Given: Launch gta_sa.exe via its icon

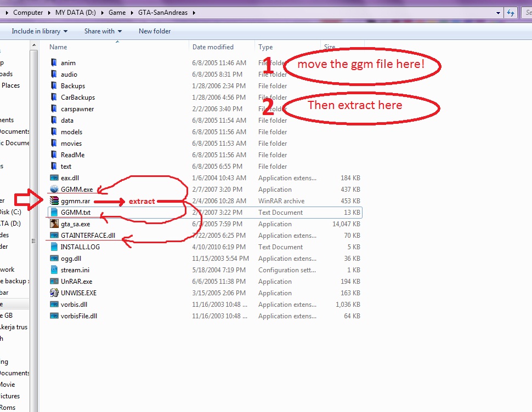Looking at the screenshot, I should click(55, 224).
